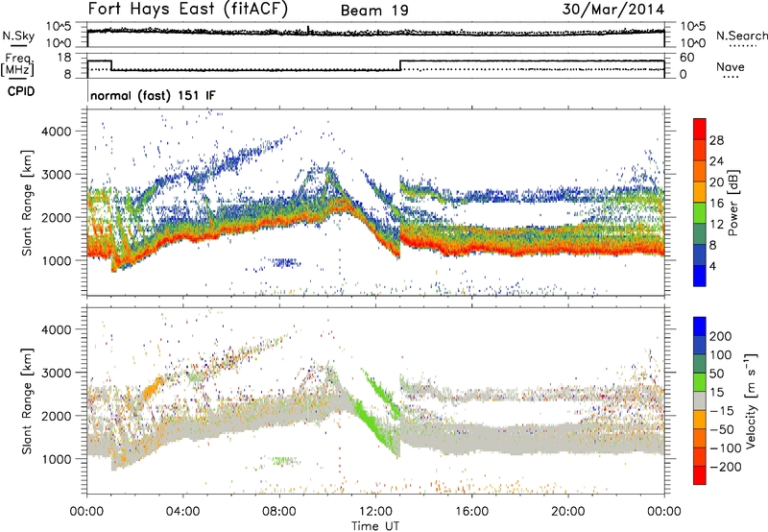Select the Time UT axis title

point(375,525)
